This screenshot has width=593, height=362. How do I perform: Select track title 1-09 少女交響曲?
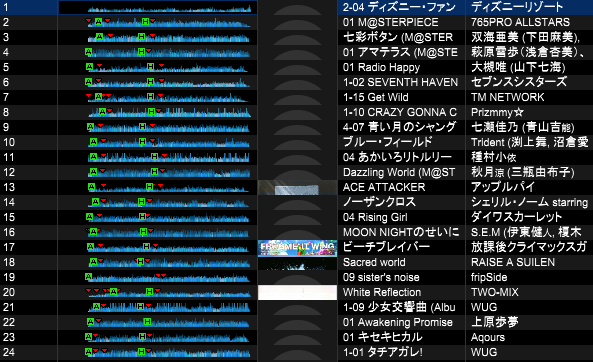[x=385, y=307]
